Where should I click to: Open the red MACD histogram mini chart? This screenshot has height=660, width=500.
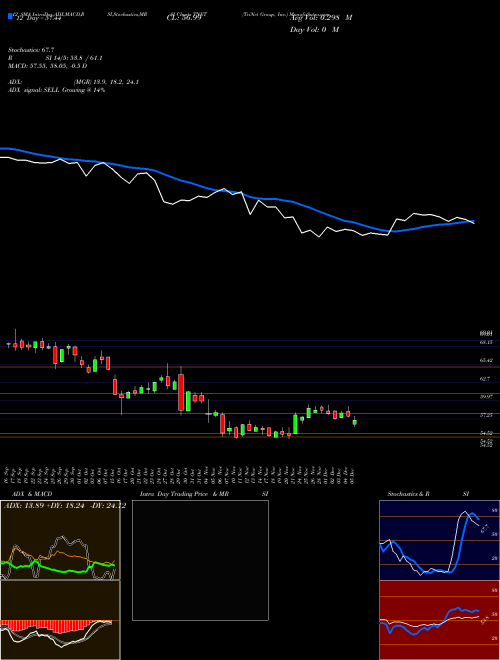pos(60,620)
